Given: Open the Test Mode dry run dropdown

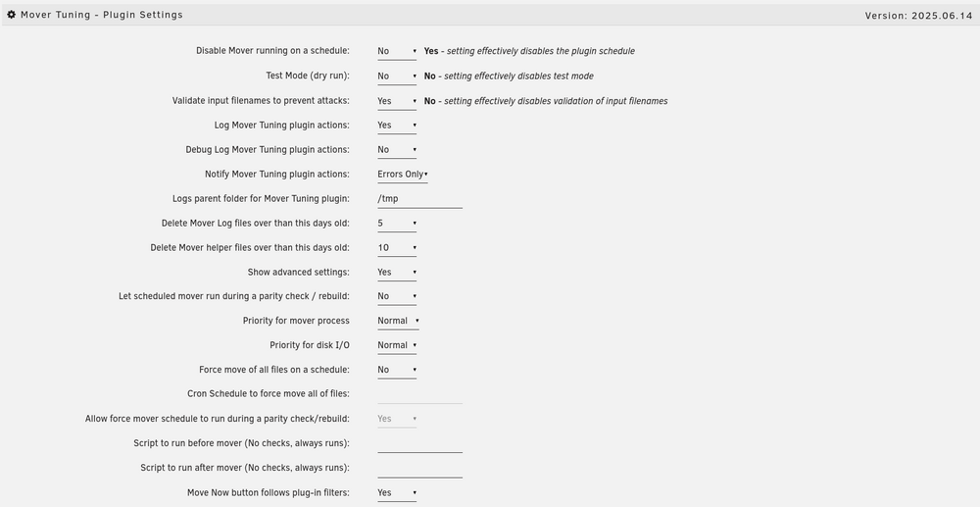Looking at the screenshot, I should 397,76.
